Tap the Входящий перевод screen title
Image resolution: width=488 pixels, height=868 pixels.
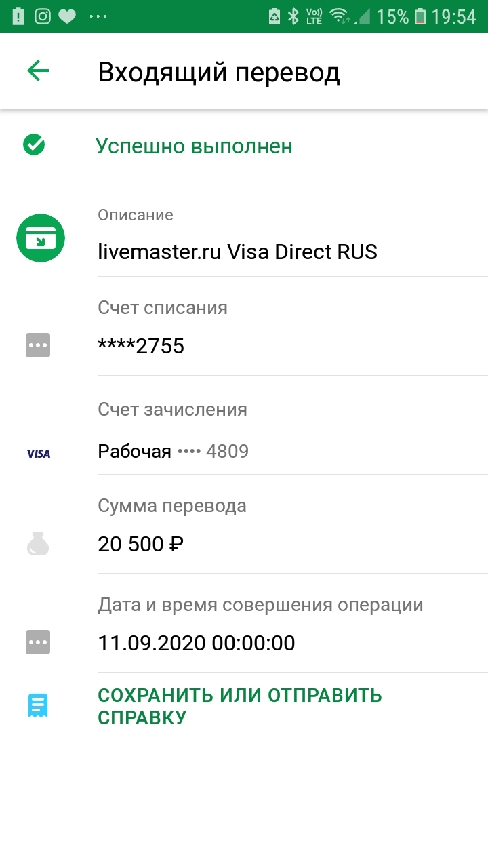(219, 73)
